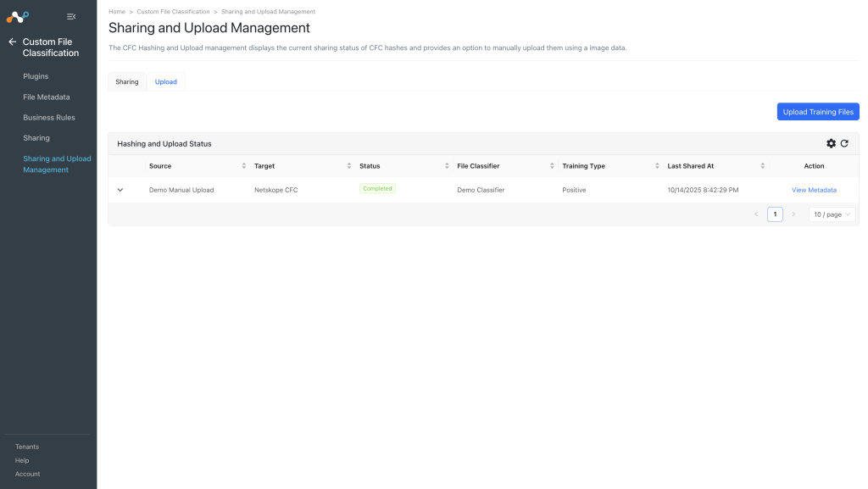868x489 pixels.
Task: Click the Hashing and Upload Status heading
Action: (x=164, y=144)
